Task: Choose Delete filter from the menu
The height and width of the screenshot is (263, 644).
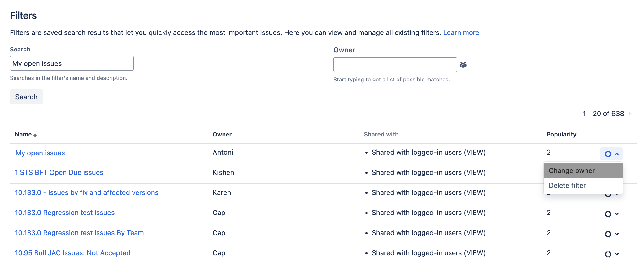Action: click(567, 185)
